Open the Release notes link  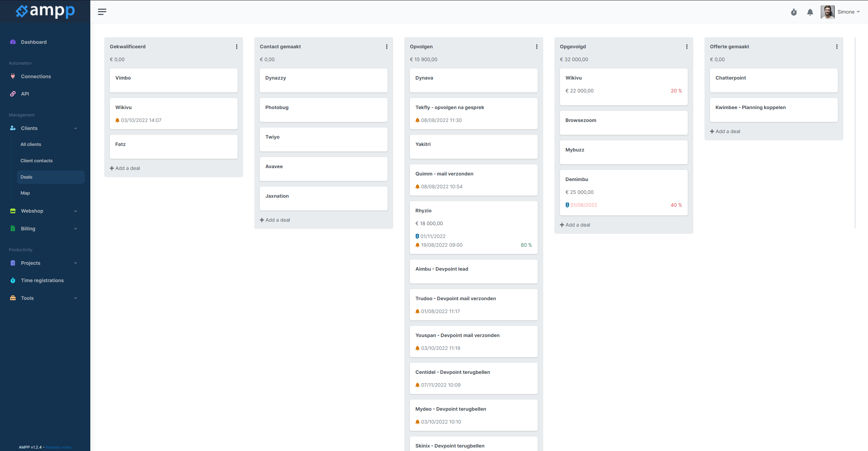(58, 447)
